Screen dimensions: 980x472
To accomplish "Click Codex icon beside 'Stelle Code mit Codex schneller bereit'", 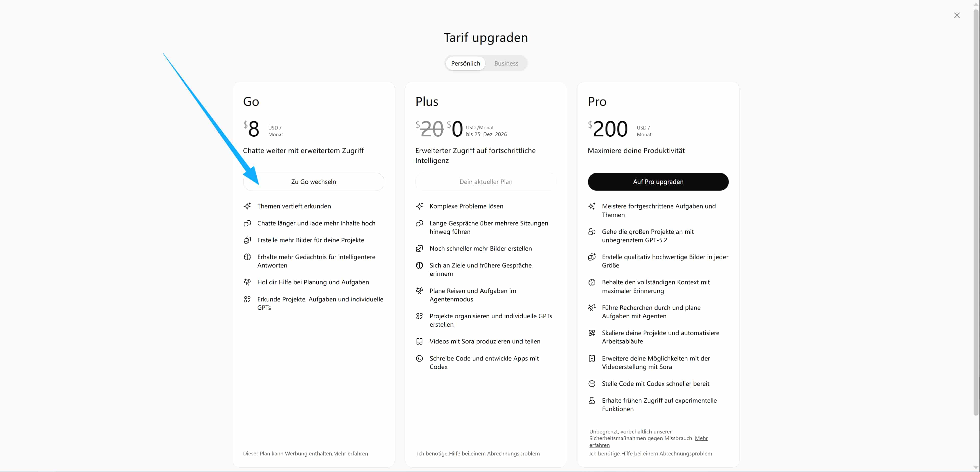I will pos(592,384).
